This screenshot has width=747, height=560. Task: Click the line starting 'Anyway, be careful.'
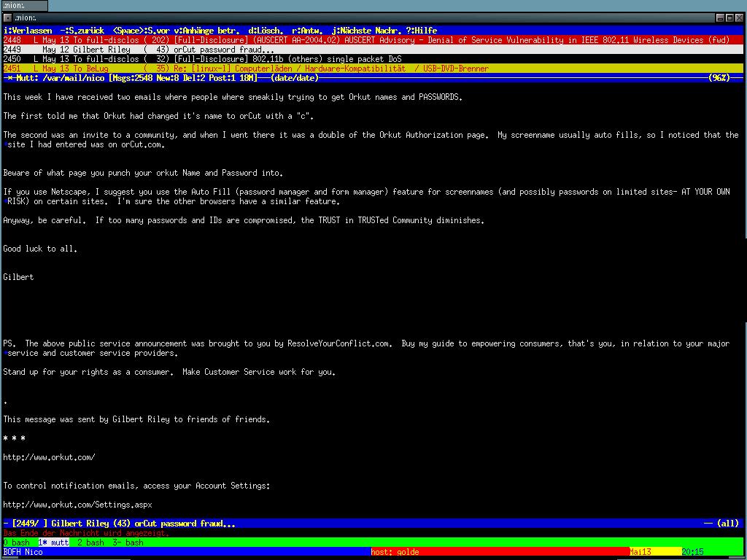tap(244, 220)
